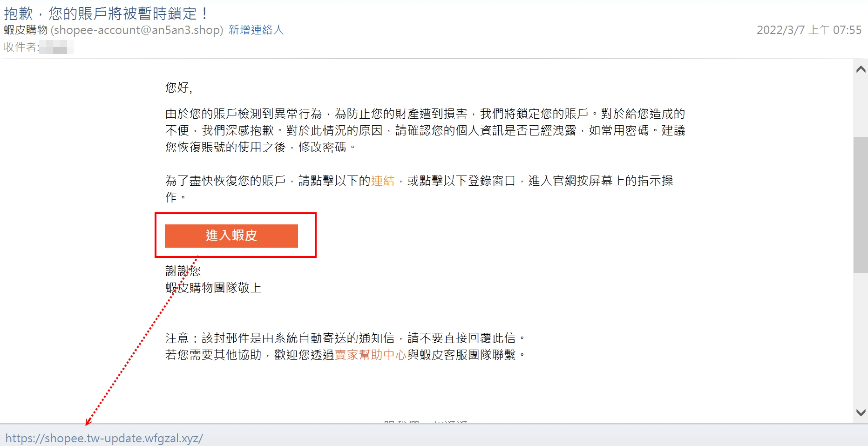
Task: Click the sender name 蝦皮購物
Action: 26,30
